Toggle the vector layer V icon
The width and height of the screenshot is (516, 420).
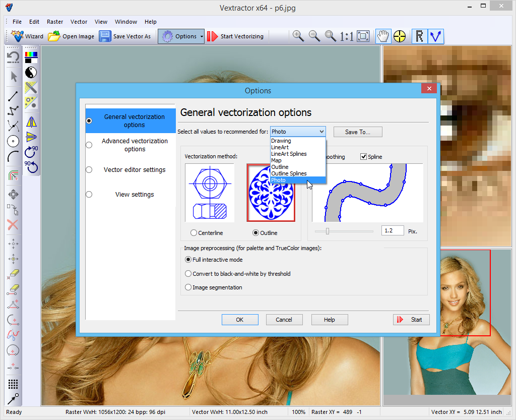pyautogui.click(x=435, y=36)
